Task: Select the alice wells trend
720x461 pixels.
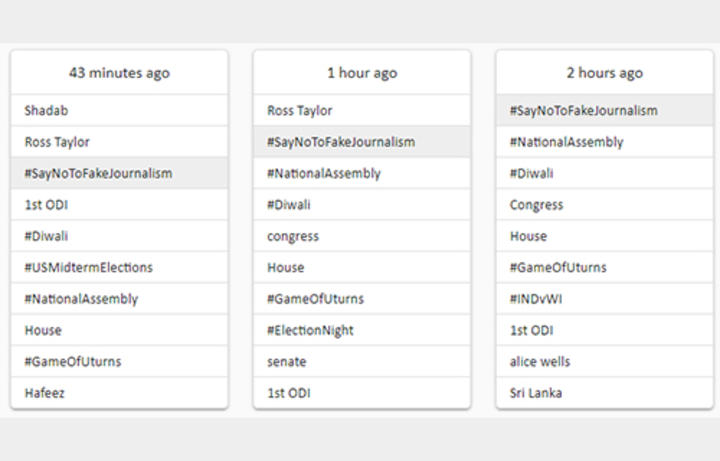Action: (542, 361)
